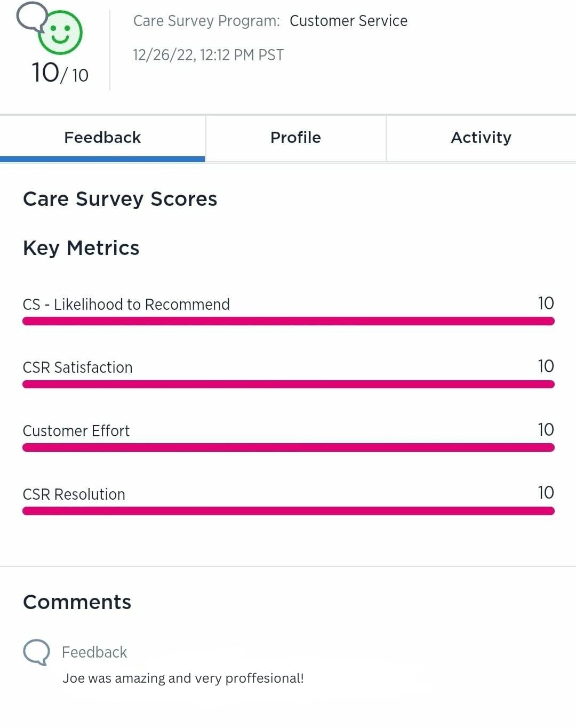The image size is (576, 728).
Task: Select the comment "Joe was amazing" text
Action: 183,678
